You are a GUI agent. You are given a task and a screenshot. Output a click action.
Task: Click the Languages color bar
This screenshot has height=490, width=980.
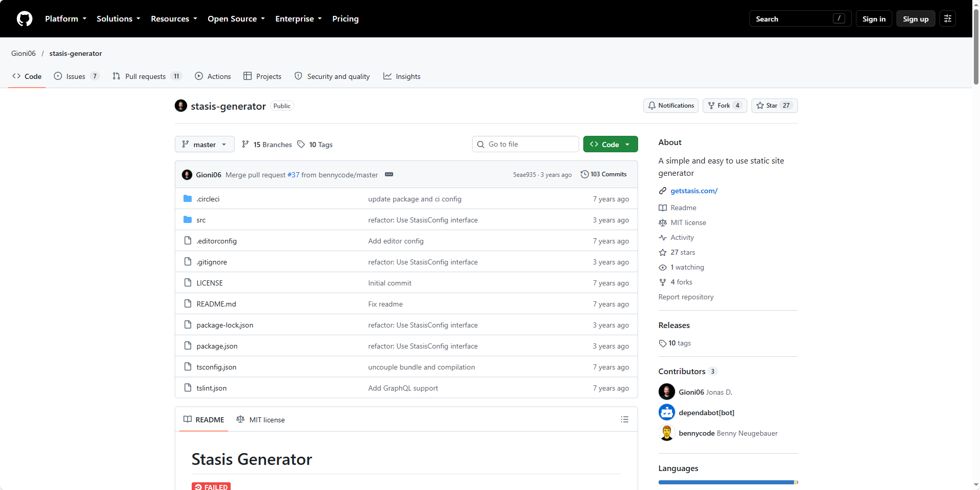[x=728, y=482]
